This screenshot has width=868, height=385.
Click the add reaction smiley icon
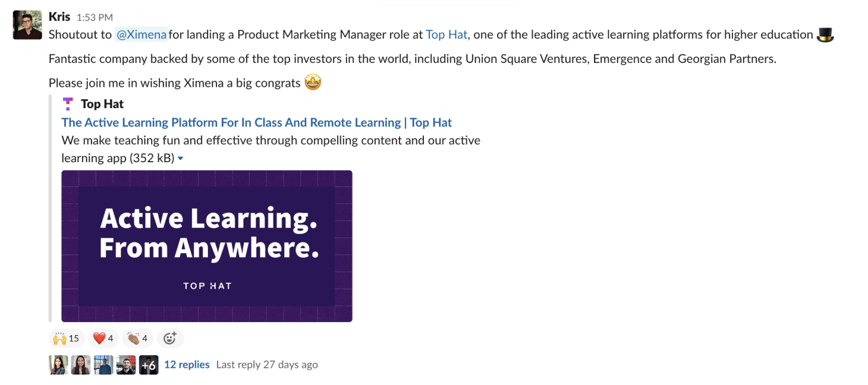[170, 338]
